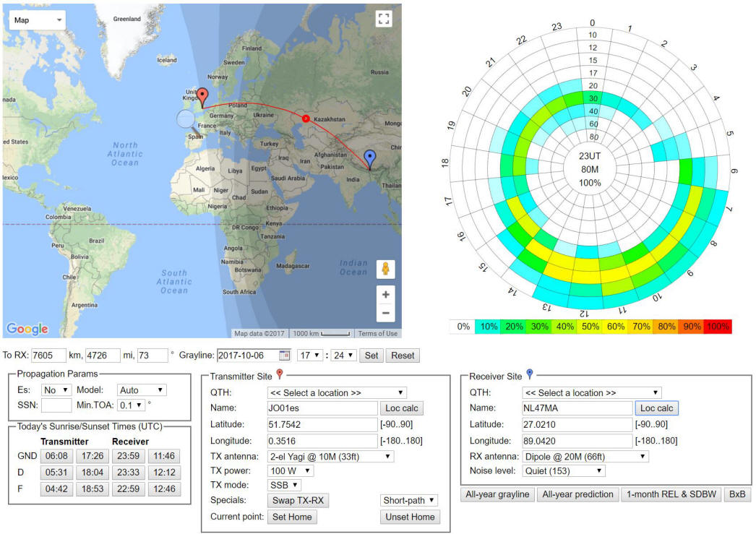Select the Street View pegman icon
Image resolution: width=756 pixels, height=534 pixels.
tap(385, 269)
